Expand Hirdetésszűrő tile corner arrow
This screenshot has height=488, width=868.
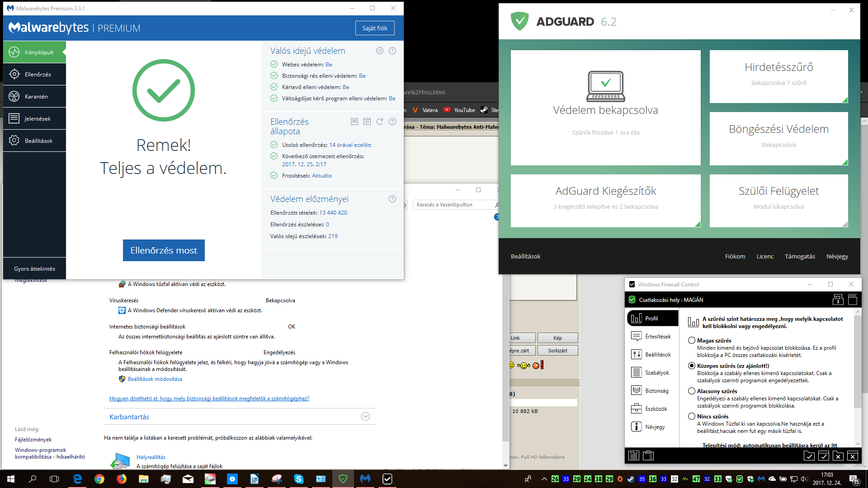[844, 99]
